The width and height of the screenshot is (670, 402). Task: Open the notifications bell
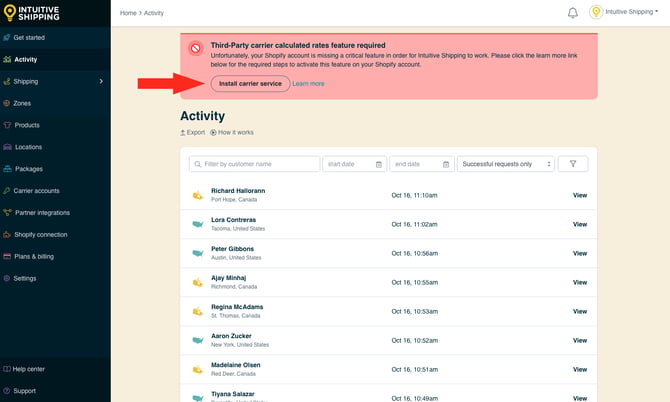click(x=573, y=13)
